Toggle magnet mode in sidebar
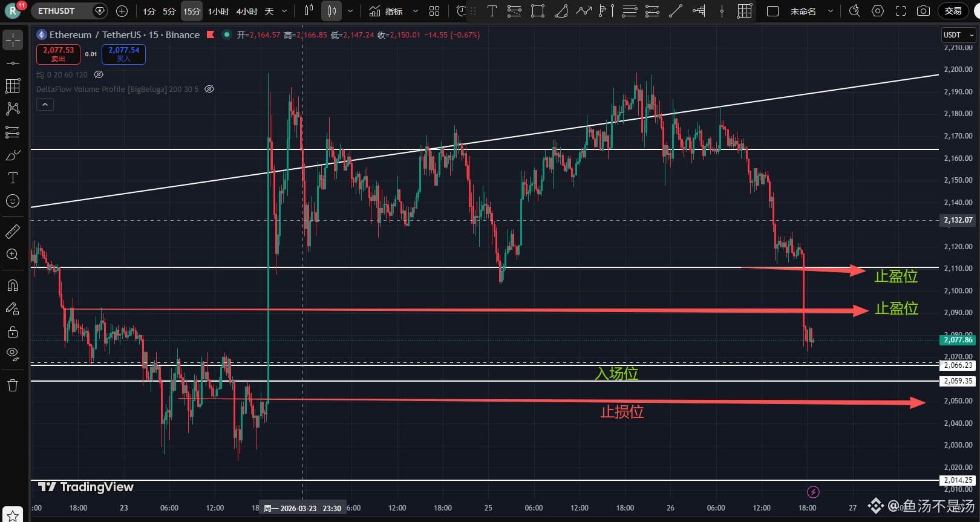This screenshot has height=522, width=980. pyautogui.click(x=13, y=285)
